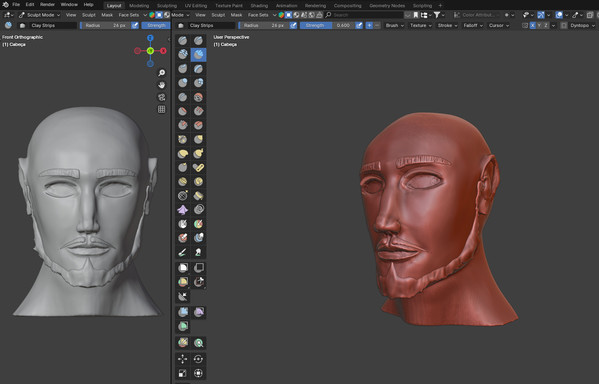This screenshot has height=384, width=599.
Task: Switch to the Shading workspace tab
Action: tap(259, 6)
